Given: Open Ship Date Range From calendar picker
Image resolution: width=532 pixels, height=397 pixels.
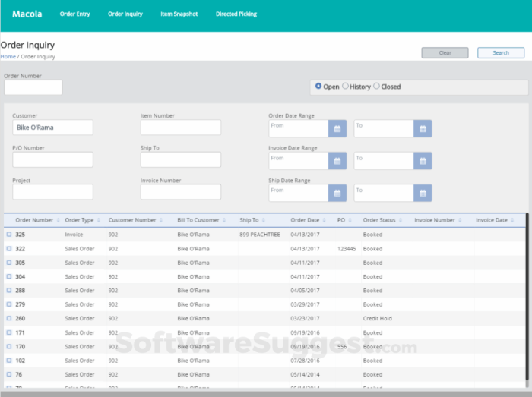Looking at the screenshot, I should (337, 193).
